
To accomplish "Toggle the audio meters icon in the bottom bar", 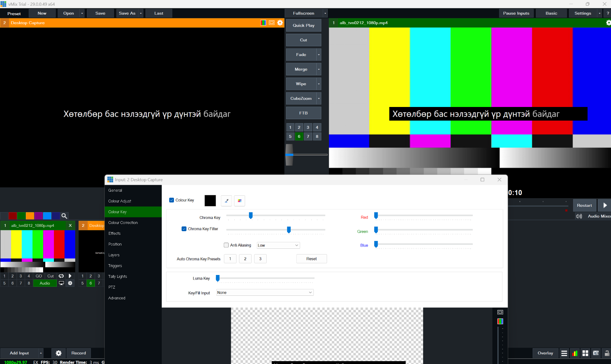I will (575, 353).
